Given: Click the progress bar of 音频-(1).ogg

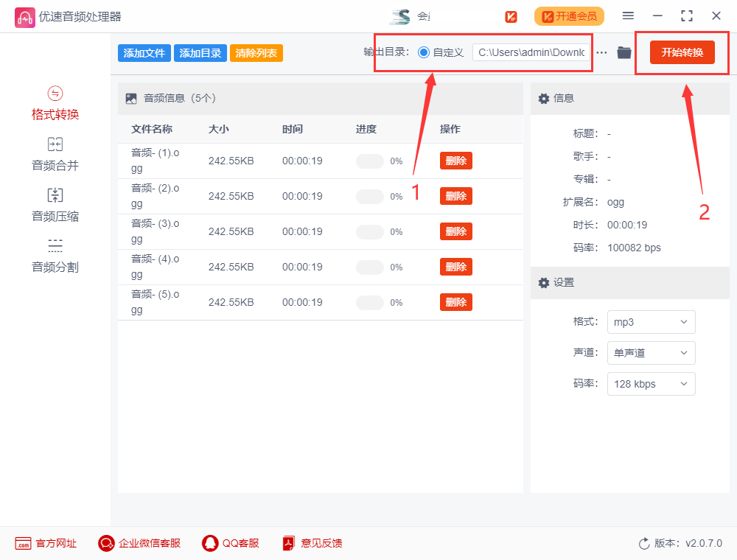Looking at the screenshot, I should 370,160.
